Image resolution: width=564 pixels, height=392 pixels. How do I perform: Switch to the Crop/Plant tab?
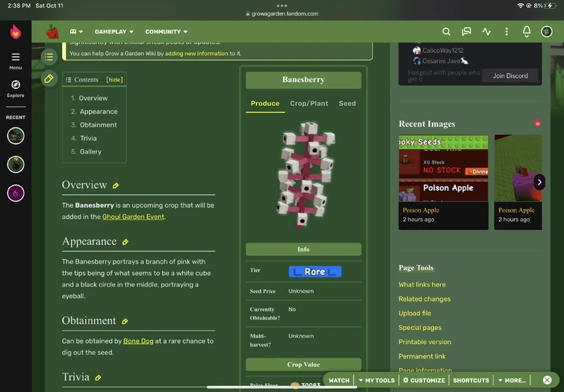[309, 104]
